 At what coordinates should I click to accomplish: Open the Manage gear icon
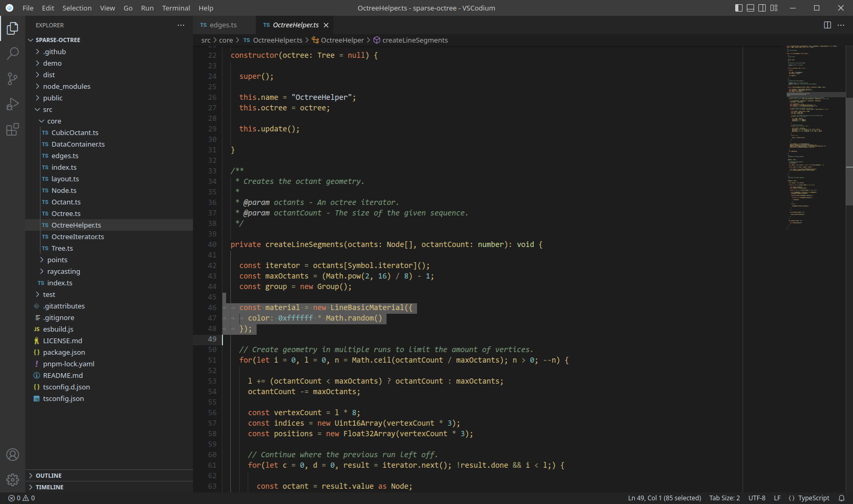click(x=13, y=479)
